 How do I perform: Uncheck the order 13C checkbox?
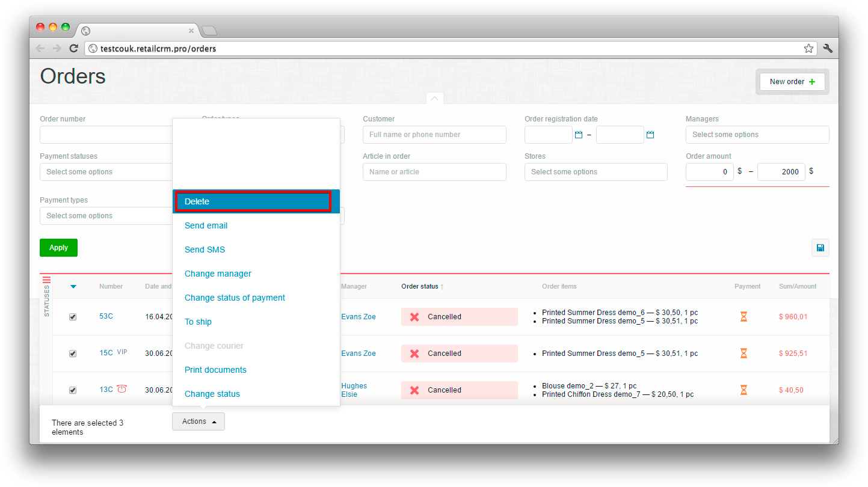coord(73,390)
